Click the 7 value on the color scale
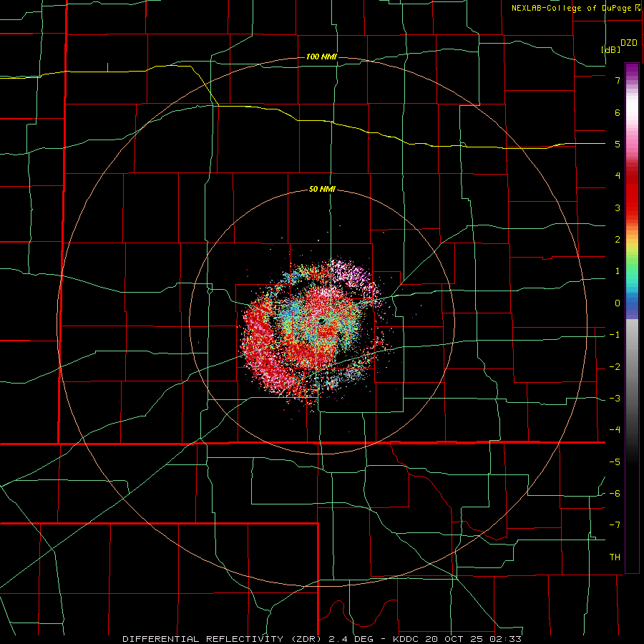The image size is (644, 644). 618,80
